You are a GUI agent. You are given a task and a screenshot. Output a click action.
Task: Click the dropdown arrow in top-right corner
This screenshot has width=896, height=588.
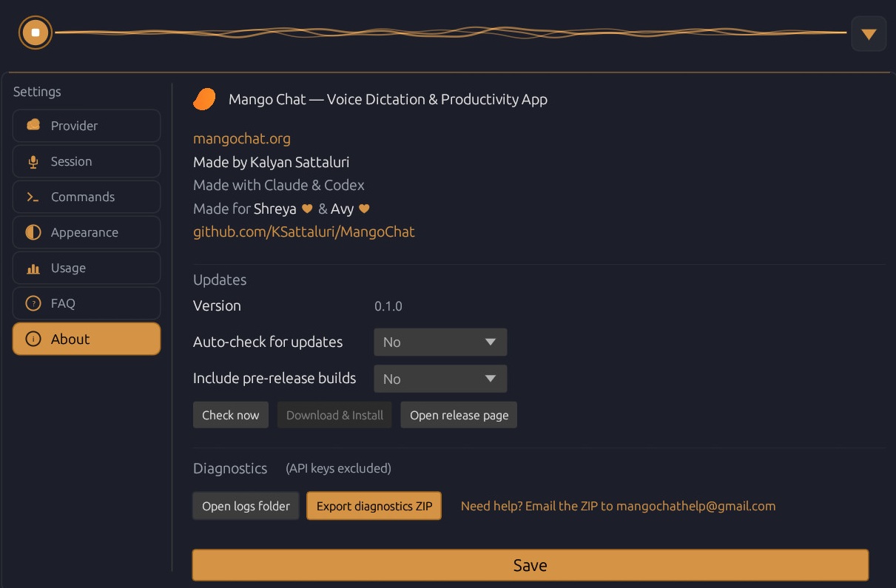point(869,33)
